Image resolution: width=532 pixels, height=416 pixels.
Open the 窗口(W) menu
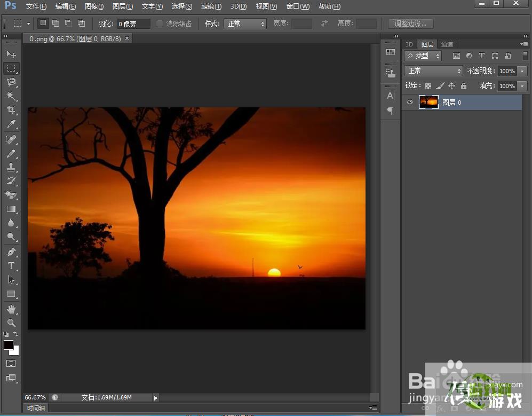[298, 6]
